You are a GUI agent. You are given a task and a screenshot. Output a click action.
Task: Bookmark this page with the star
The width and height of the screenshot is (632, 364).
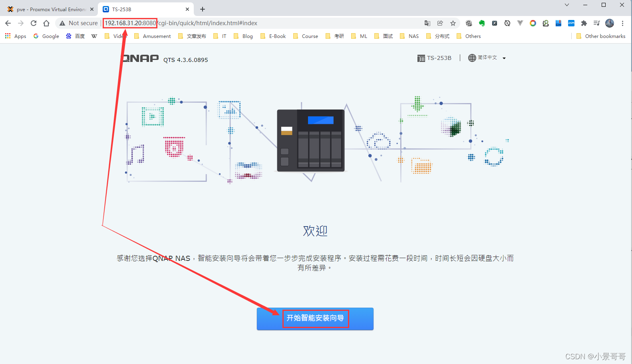pyautogui.click(x=453, y=23)
